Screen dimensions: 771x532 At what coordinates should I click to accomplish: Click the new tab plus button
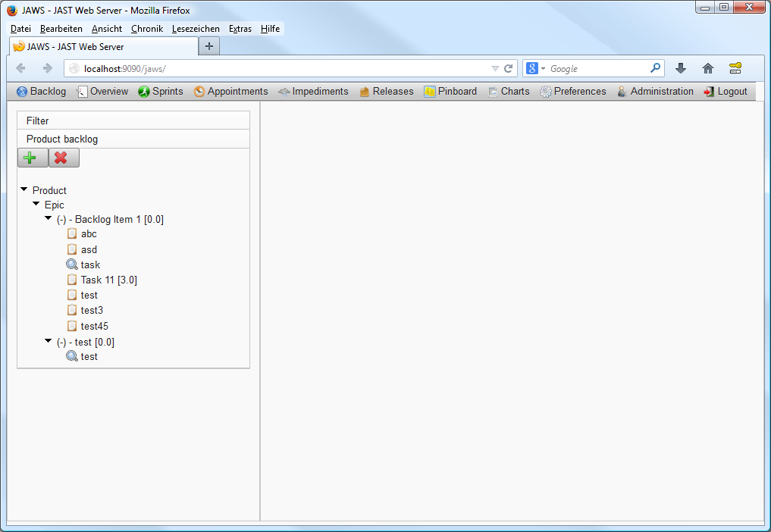pos(208,46)
